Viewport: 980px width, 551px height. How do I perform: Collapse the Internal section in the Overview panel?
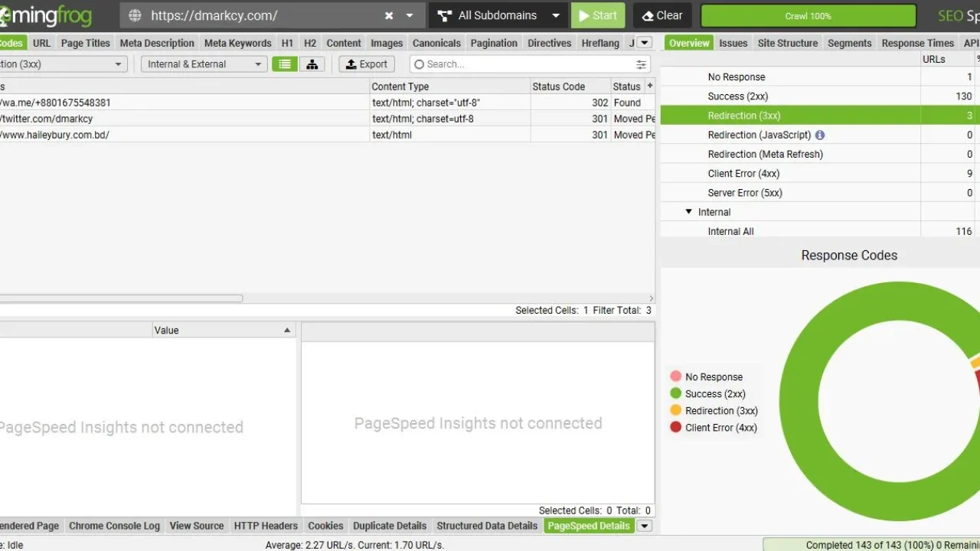click(x=688, y=211)
